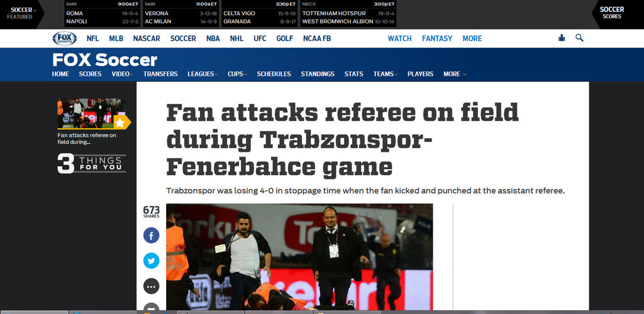Image resolution: width=644 pixels, height=314 pixels.
Task: Expand the Cups dropdown menu
Action: point(237,74)
